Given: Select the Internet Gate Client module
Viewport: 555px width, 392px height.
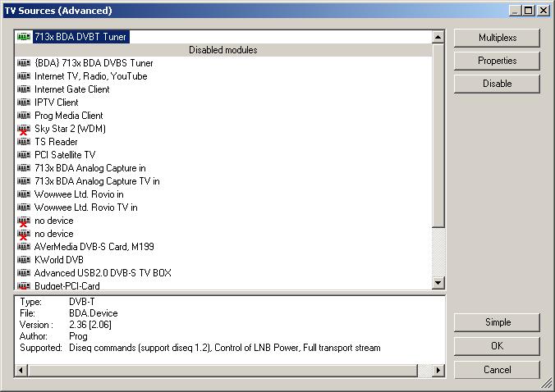Looking at the screenshot, I should pyautogui.click(x=71, y=89).
